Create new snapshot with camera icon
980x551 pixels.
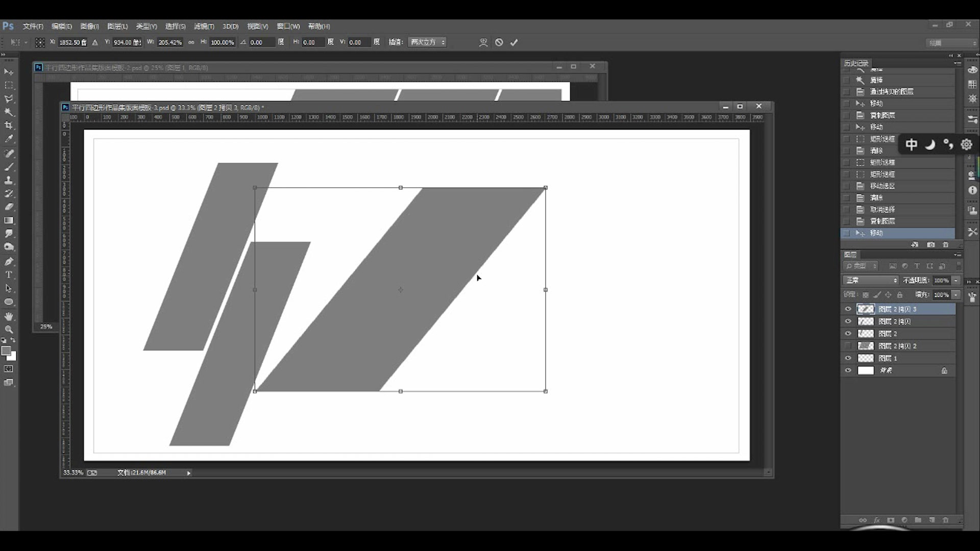tap(931, 245)
